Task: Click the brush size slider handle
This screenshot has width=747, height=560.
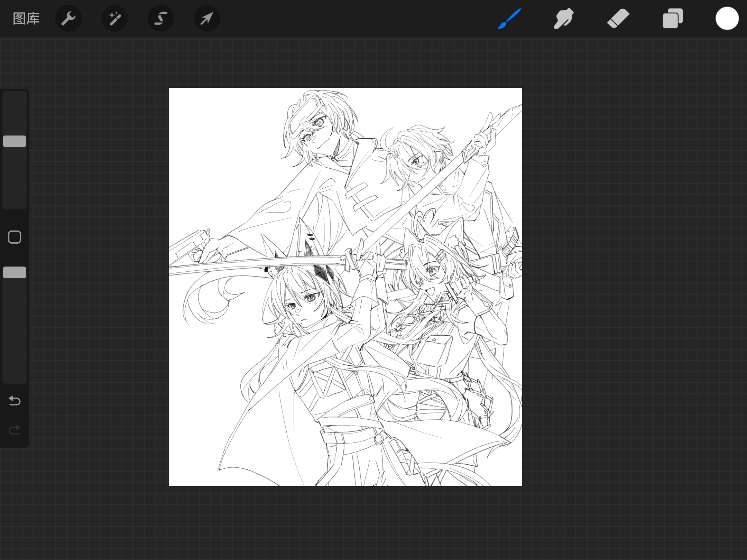Action: pos(15,141)
